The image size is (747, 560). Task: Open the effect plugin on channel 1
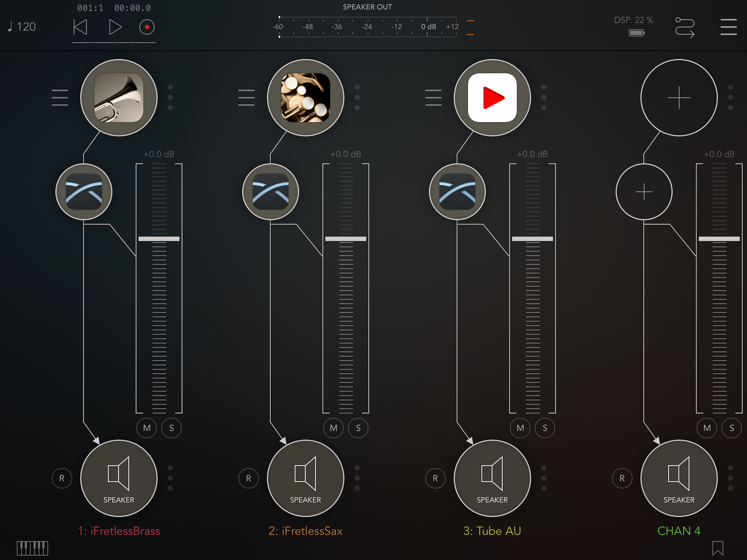[x=84, y=191]
